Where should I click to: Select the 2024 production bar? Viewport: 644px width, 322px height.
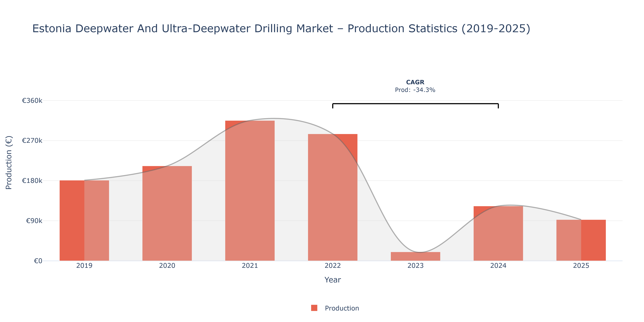pyautogui.click(x=498, y=233)
